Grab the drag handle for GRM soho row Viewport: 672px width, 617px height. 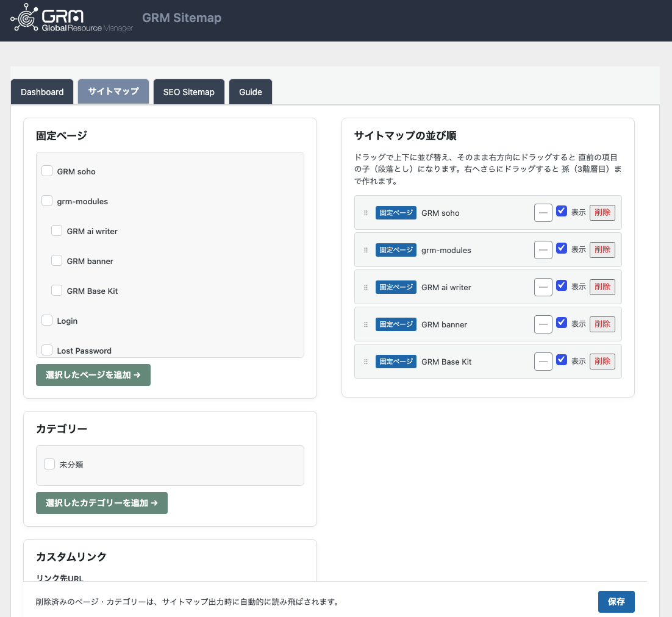[x=365, y=213]
